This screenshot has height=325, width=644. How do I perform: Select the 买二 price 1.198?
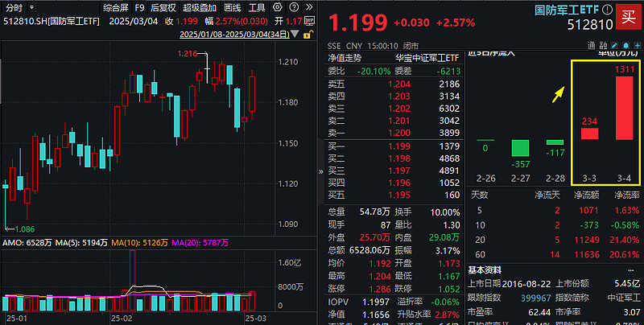pyautogui.click(x=398, y=158)
